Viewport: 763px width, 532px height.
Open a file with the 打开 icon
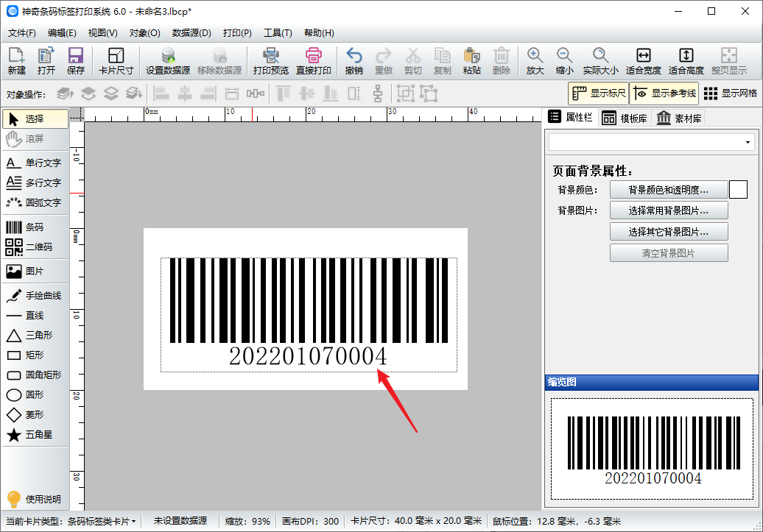tap(46, 61)
